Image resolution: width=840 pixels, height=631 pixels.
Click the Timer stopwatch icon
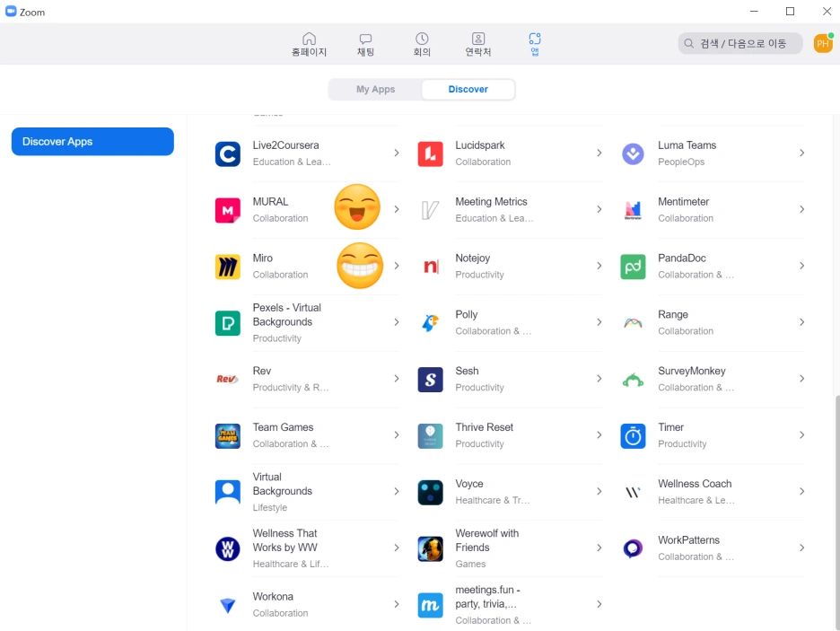633,436
